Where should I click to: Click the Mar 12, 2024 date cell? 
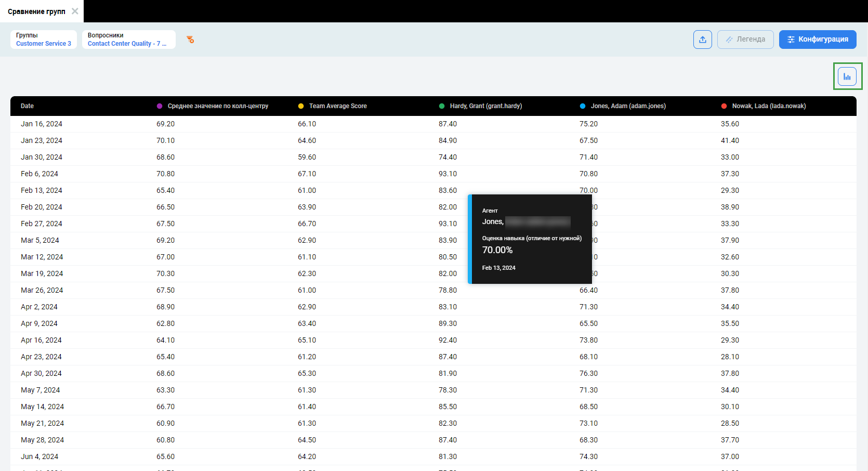(42, 257)
